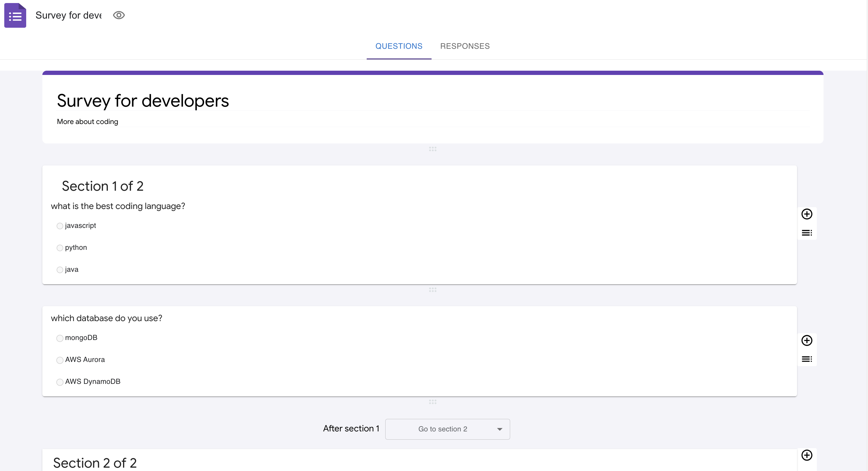868x471 pixels.
Task: Click the Section 2 of 2 heading
Action: point(95,463)
